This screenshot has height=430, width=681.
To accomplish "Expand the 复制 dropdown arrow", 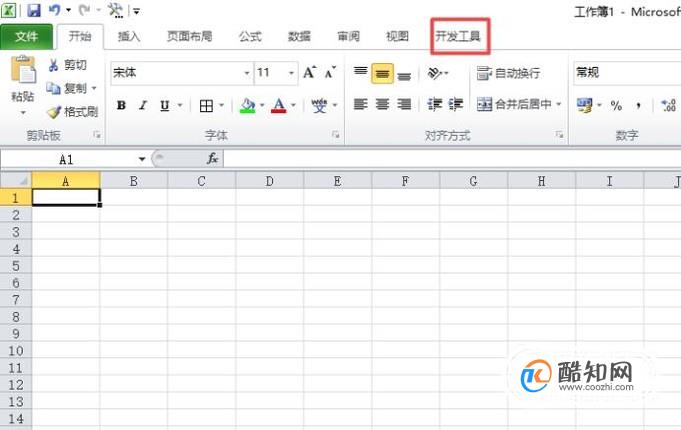I will (94, 89).
